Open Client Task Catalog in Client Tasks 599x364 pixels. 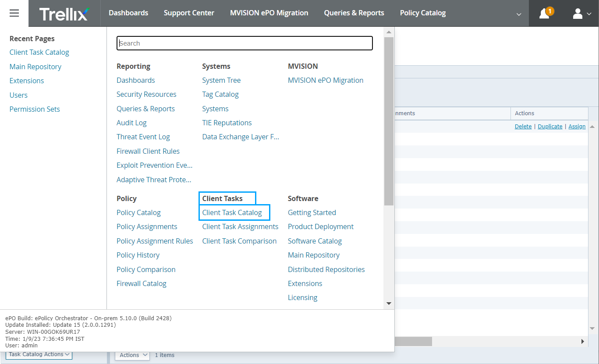tap(232, 212)
